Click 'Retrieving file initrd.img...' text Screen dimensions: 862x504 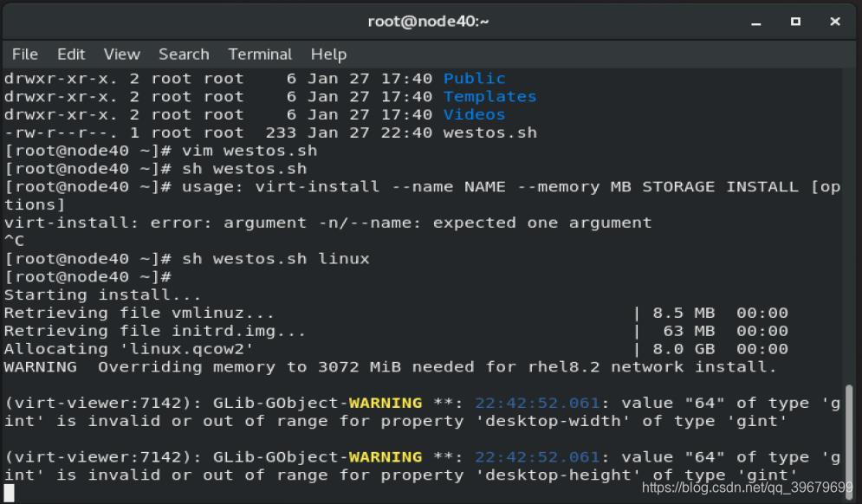pos(154,332)
